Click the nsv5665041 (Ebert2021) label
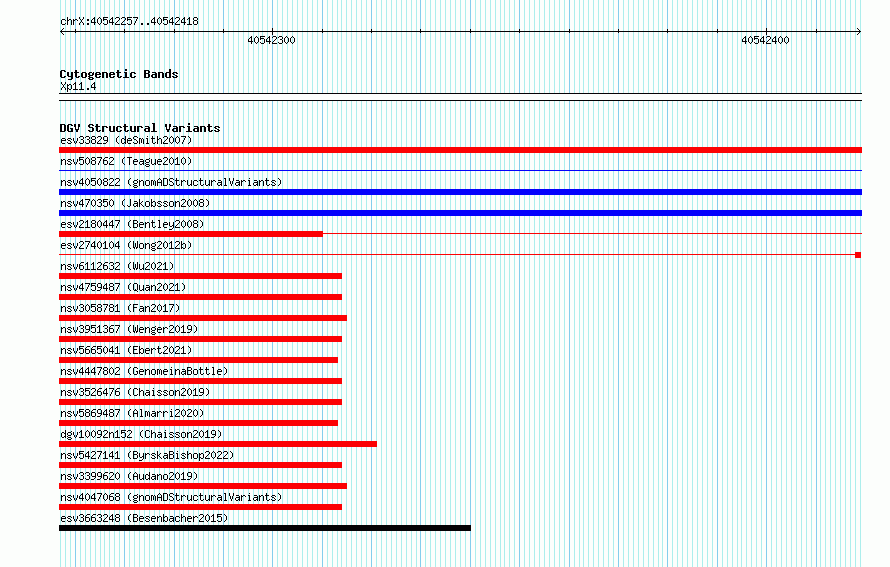 tap(126, 350)
